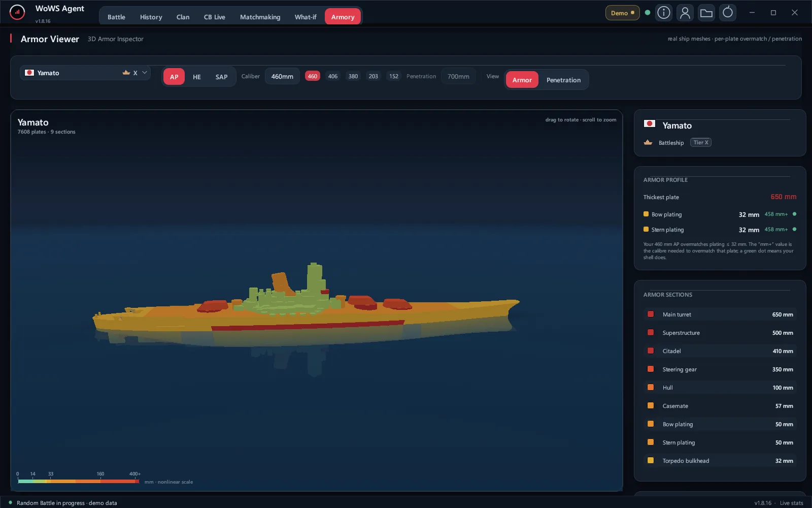Viewport: 812px width, 508px height.
Task: Click the Hull armor swatch
Action: 651,388
